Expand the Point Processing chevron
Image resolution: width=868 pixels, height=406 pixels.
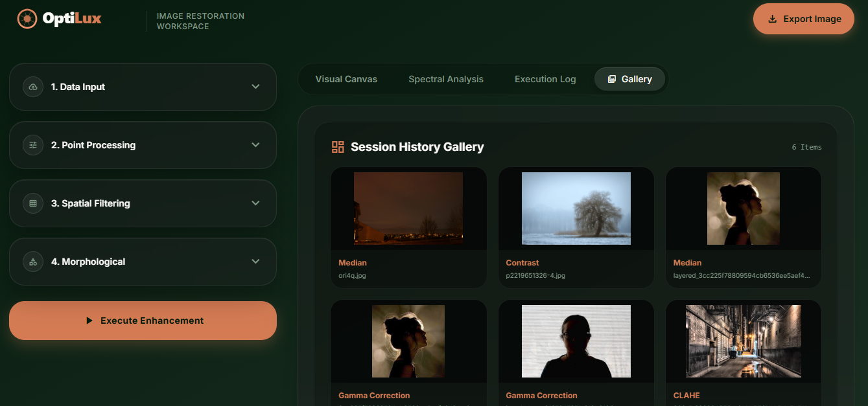coord(255,145)
